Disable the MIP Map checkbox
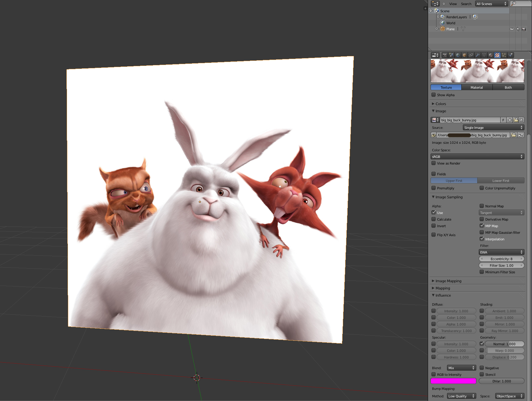This screenshot has height=401, width=532. pyautogui.click(x=482, y=226)
